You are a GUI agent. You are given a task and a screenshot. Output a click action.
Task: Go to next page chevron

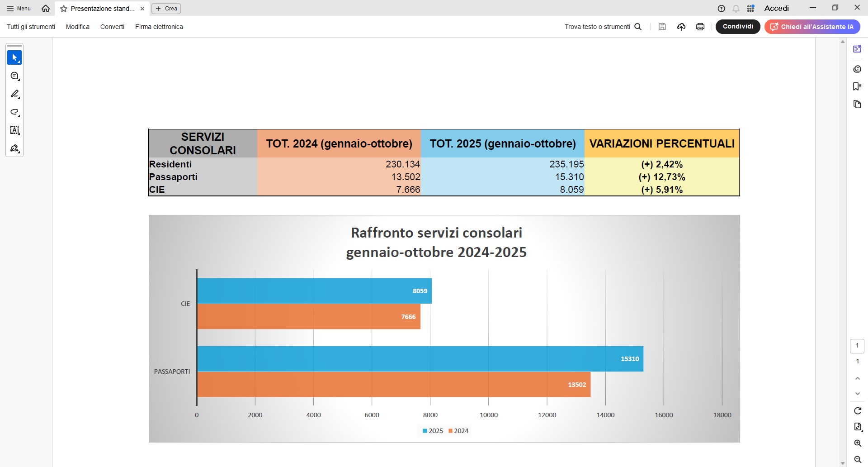coord(857,394)
